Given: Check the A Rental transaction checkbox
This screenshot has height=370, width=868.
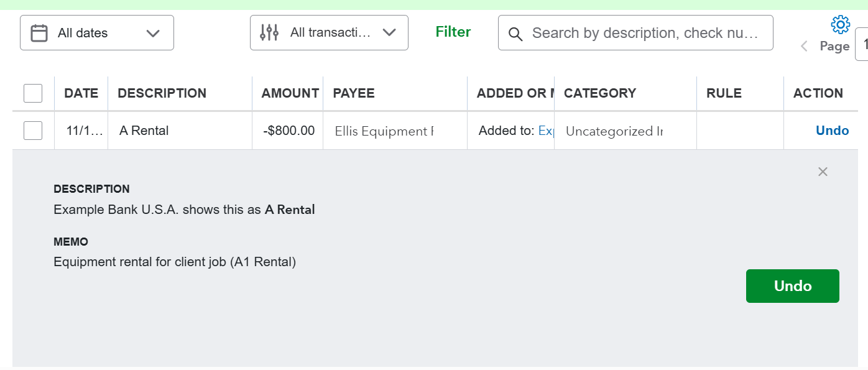Looking at the screenshot, I should pyautogui.click(x=33, y=131).
